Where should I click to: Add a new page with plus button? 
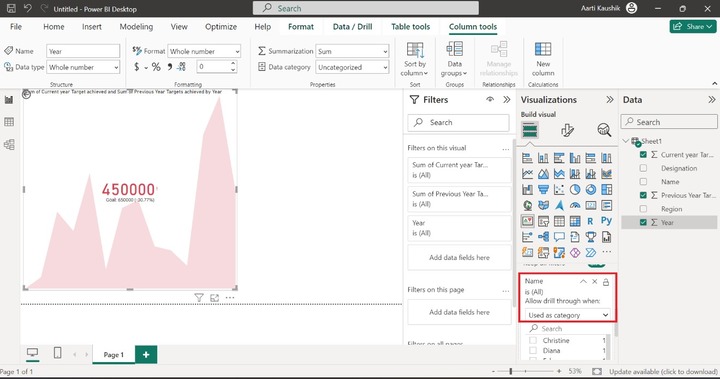[x=146, y=355]
